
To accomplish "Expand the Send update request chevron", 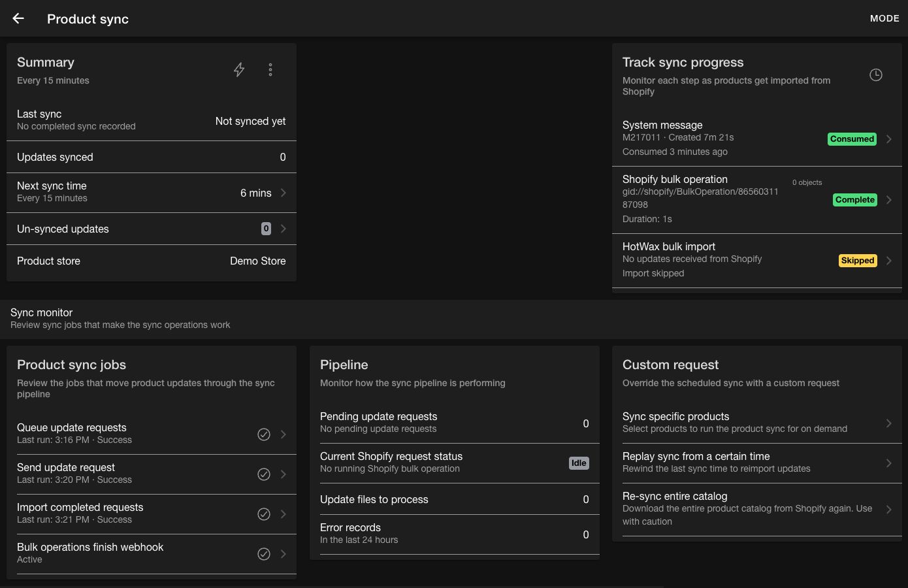I will [284, 474].
